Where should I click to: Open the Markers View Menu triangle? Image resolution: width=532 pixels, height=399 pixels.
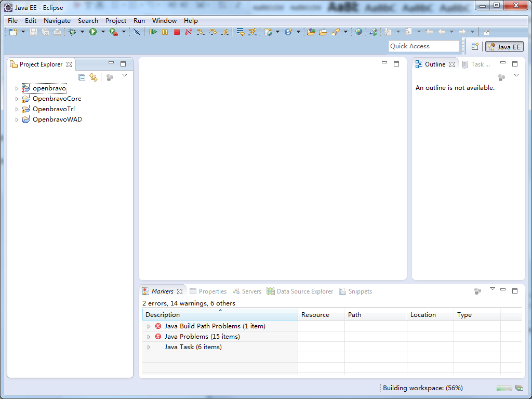click(x=493, y=289)
